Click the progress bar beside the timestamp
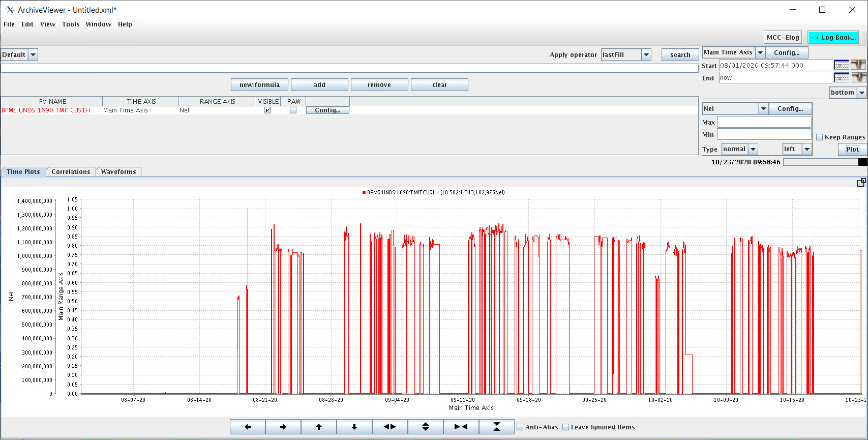Viewport: 868px width, 440px height. pyautogui.click(x=821, y=162)
